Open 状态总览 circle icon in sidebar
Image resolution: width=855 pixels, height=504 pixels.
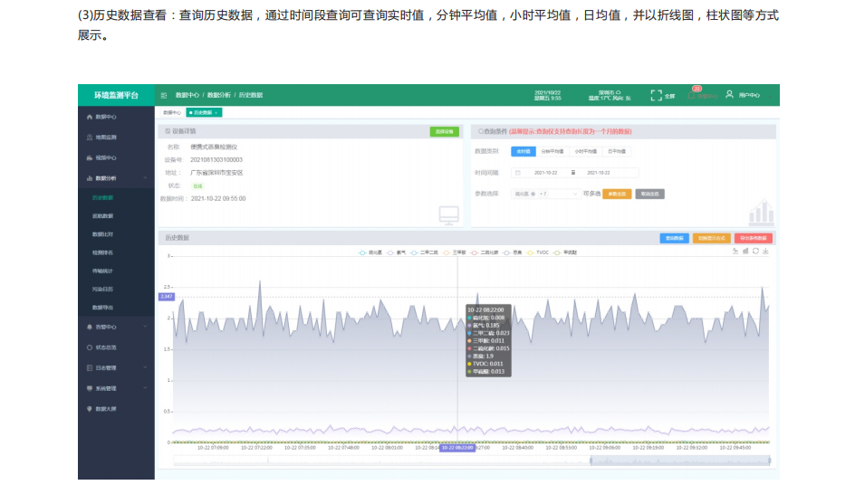90,347
